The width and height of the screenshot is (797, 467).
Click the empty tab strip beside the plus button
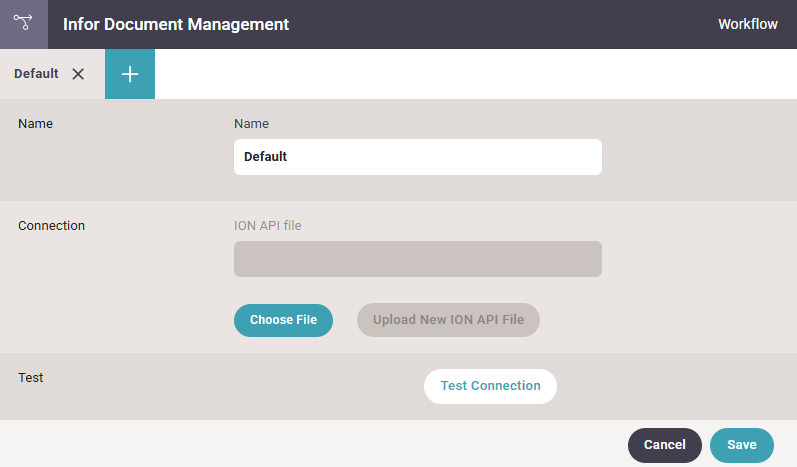pyautogui.click(x=476, y=74)
